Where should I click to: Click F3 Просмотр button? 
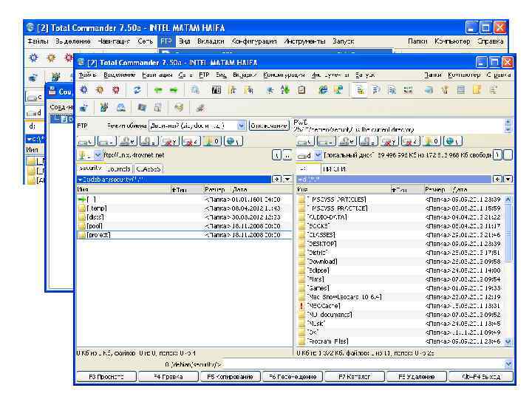click(106, 377)
